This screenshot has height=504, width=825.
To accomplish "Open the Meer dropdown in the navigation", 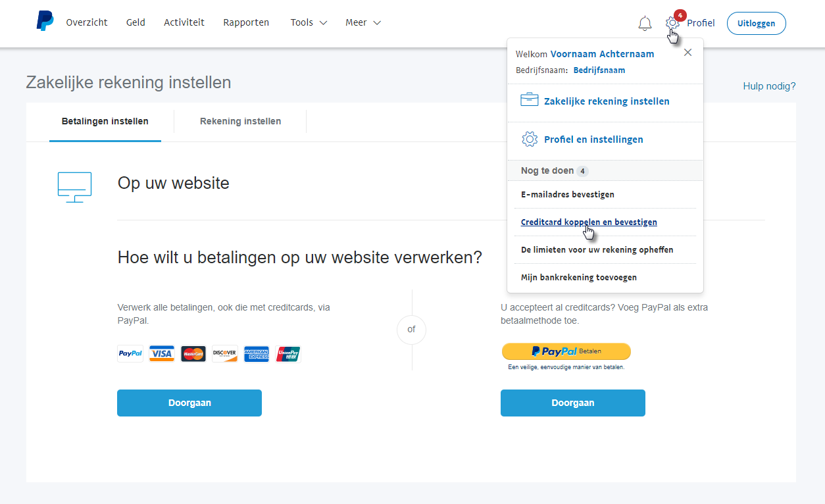I will (x=362, y=22).
